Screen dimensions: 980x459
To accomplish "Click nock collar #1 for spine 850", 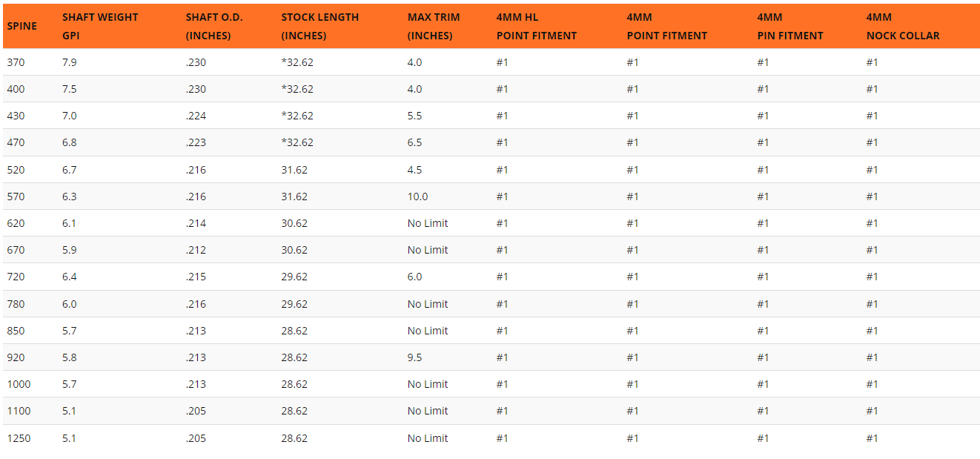I will pos(872,331).
